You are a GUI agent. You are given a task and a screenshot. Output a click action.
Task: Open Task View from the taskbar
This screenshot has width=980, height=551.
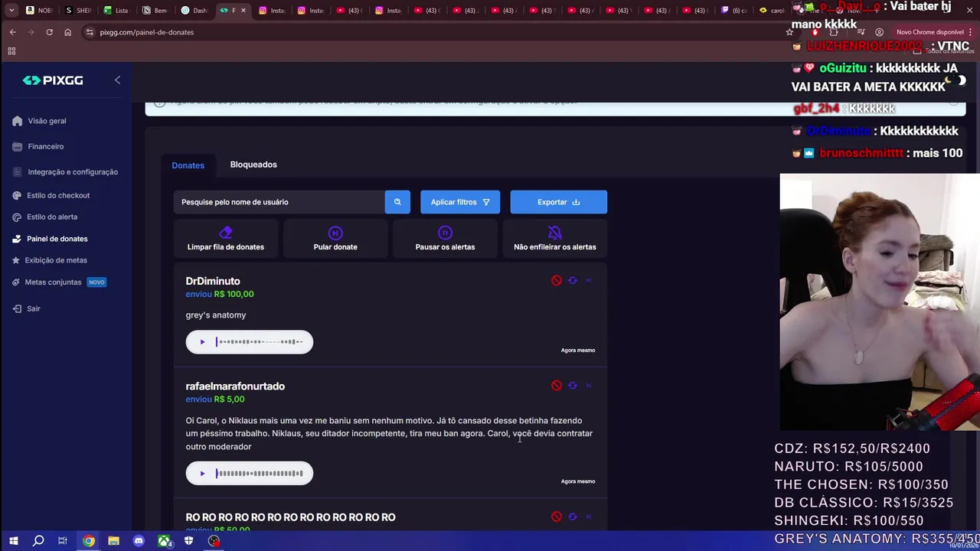coord(63,541)
